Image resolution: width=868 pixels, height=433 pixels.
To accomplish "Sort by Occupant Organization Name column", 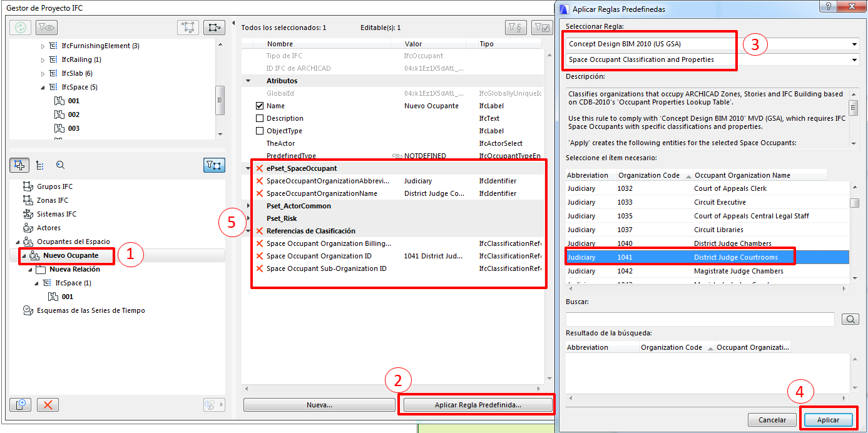I will tap(760, 175).
